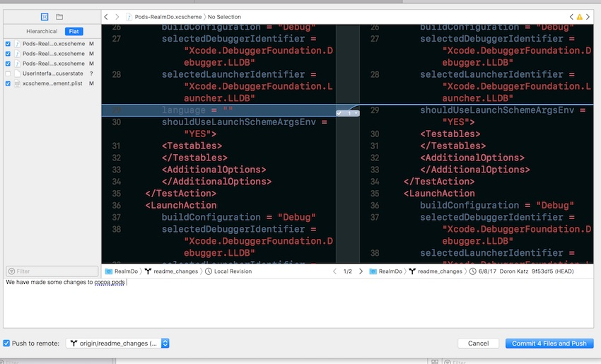
Task: Open the right pane's readme_changes branch selector
Action: pos(440,271)
